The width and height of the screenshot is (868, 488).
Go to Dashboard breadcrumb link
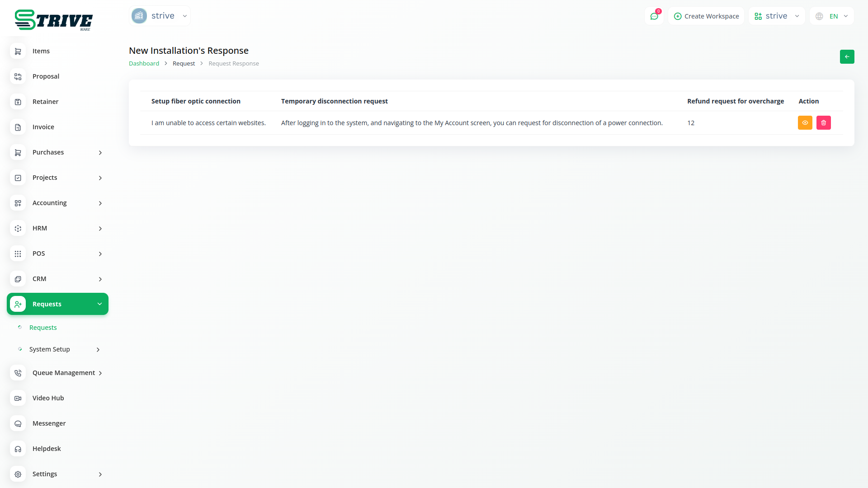[x=144, y=64]
